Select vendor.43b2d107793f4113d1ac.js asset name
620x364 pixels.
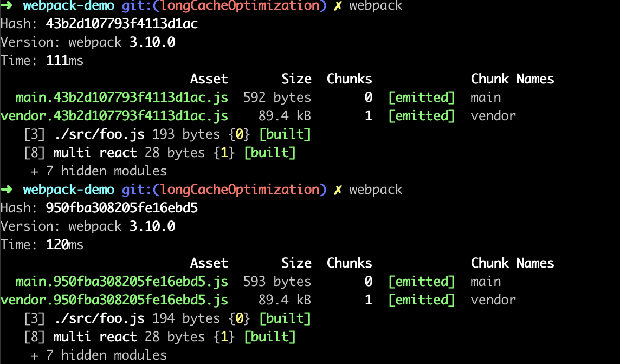(114, 116)
